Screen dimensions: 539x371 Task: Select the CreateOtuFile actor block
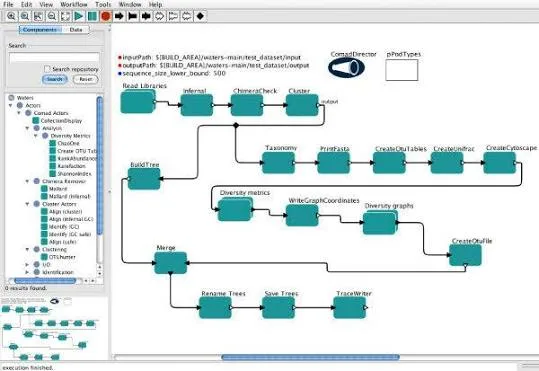[465, 255]
